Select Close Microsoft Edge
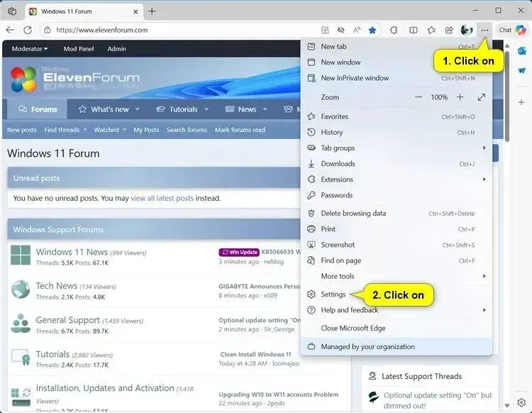This screenshot has height=413, width=532. click(x=397, y=328)
